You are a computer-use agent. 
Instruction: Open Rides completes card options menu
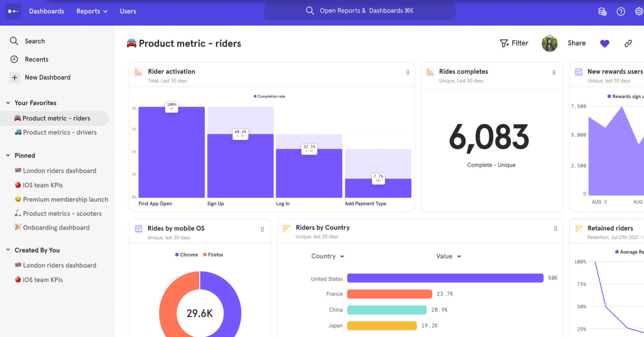click(554, 72)
